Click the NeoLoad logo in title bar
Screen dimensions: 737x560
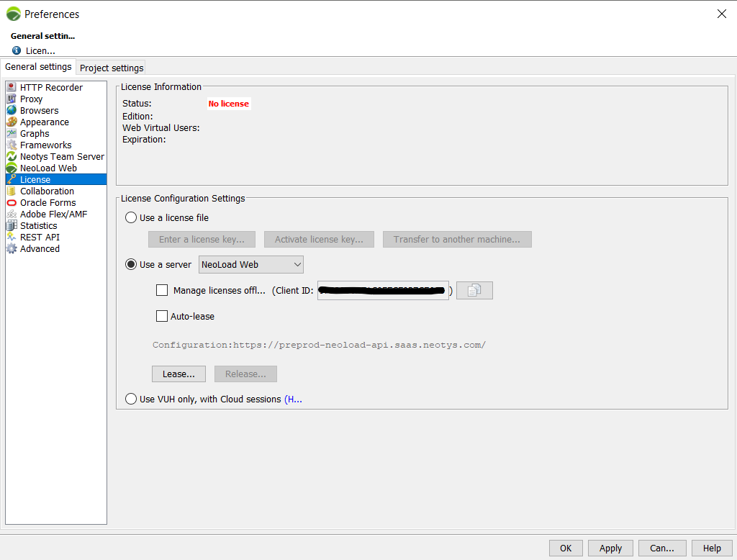(13, 14)
